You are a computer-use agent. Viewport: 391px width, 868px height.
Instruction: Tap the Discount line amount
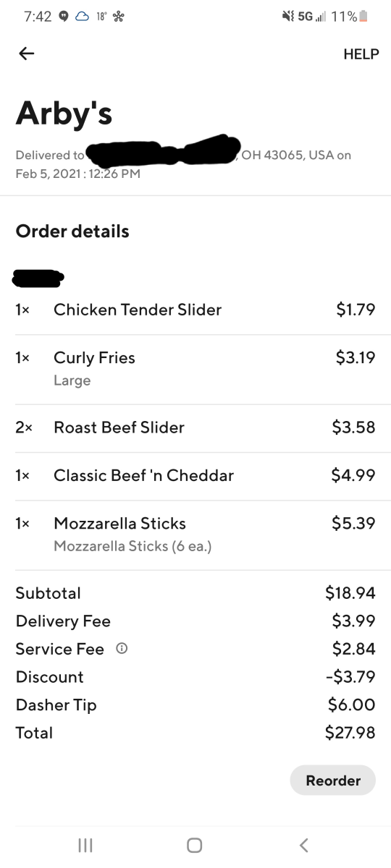coord(350,677)
